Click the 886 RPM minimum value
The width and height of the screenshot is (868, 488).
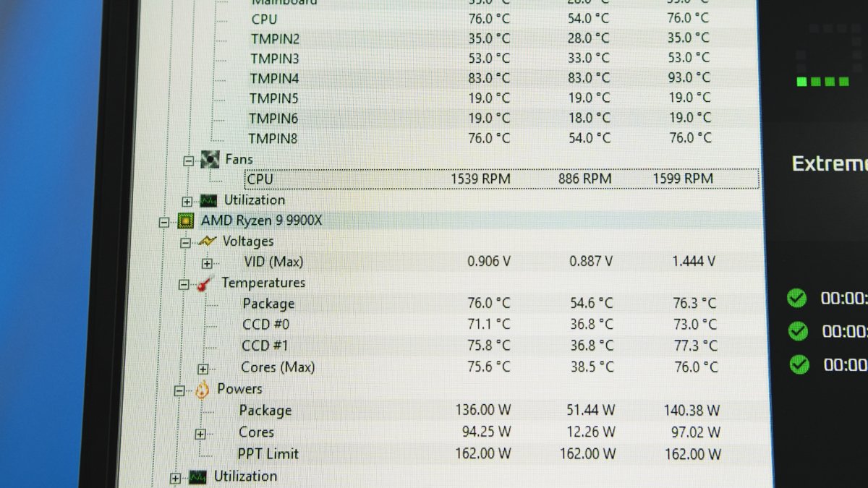coord(584,179)
